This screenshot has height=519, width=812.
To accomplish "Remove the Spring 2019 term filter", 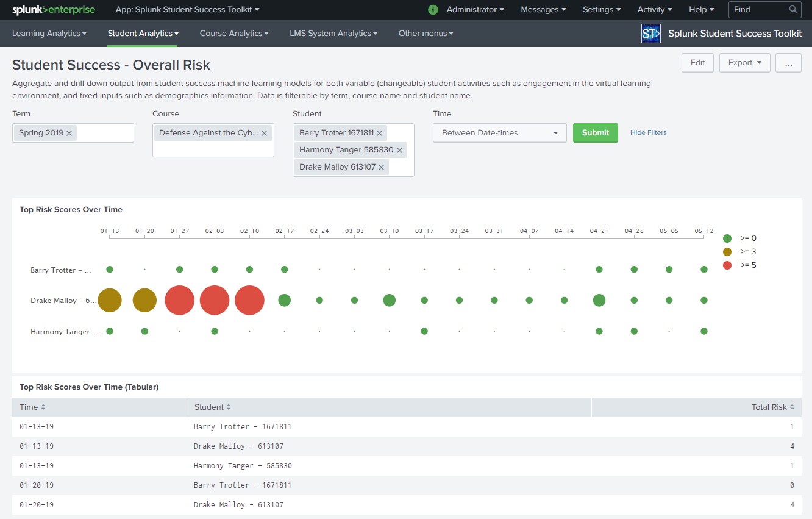I will tap(69, 133).
